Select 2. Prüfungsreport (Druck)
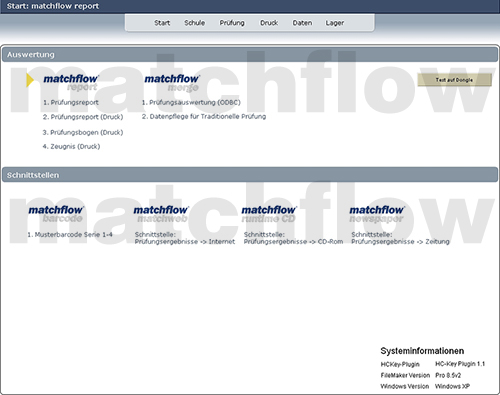500x395 pixels. click(x=83, y=117)
